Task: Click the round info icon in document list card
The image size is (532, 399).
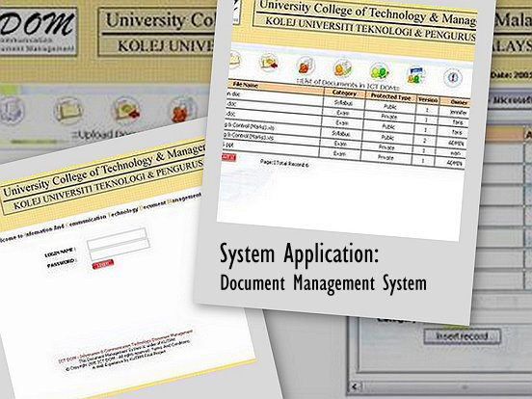Action: point(453,78)
